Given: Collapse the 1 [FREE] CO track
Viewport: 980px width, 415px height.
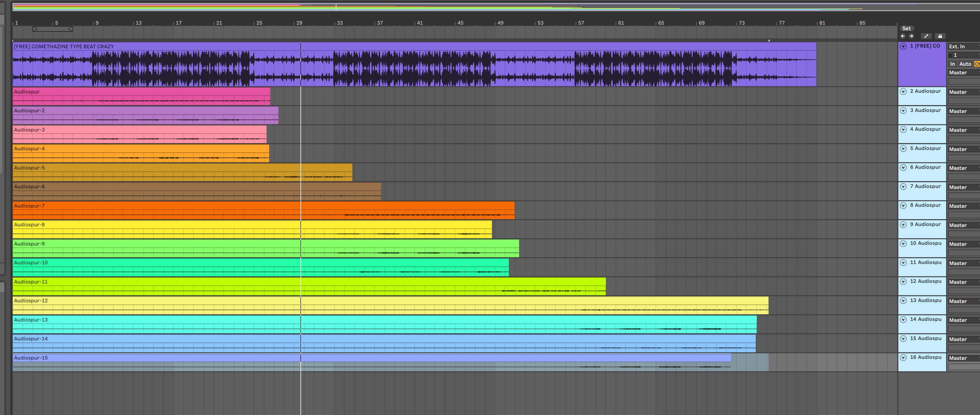Looking at the screenshot, I should [x=903, y=47].
